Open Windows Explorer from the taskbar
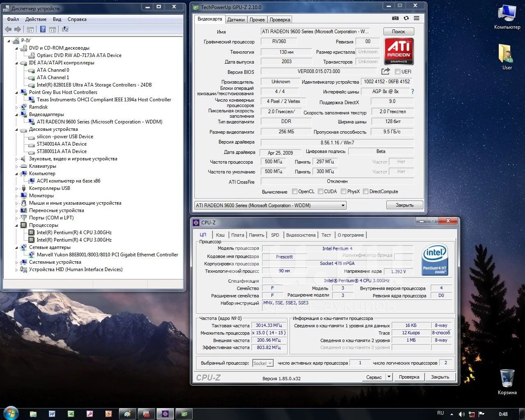The height and width of the screenshot is (420, 525). tap(33, 414)
